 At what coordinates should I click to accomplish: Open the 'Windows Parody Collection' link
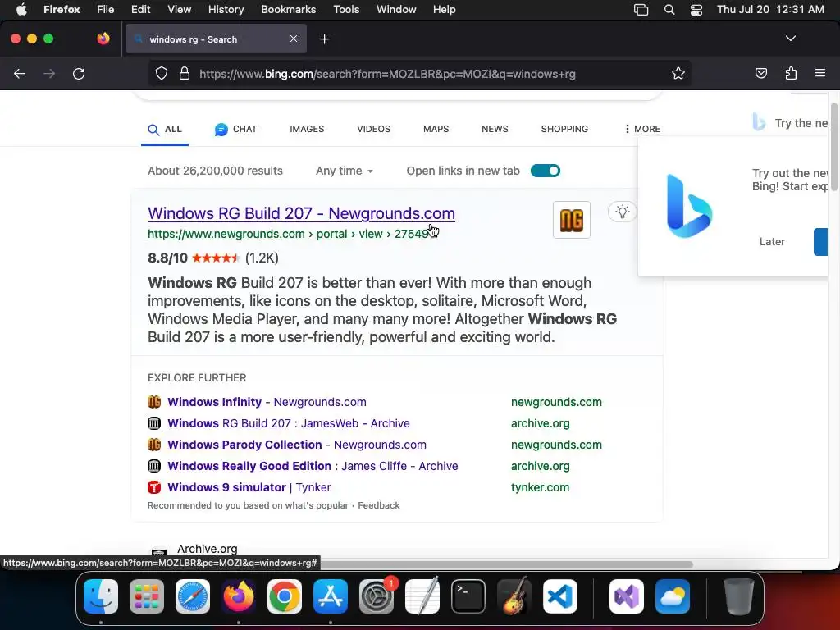[297, 445]
